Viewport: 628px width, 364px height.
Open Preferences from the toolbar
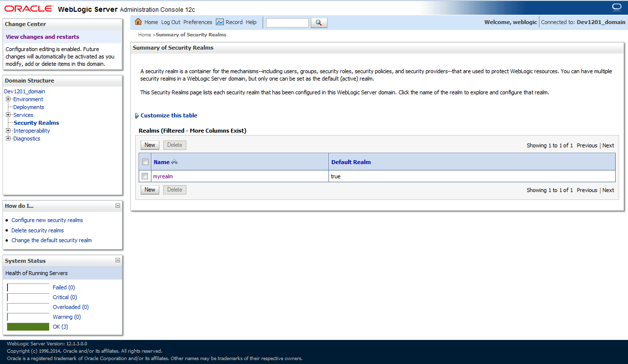(x=198, y=22)
